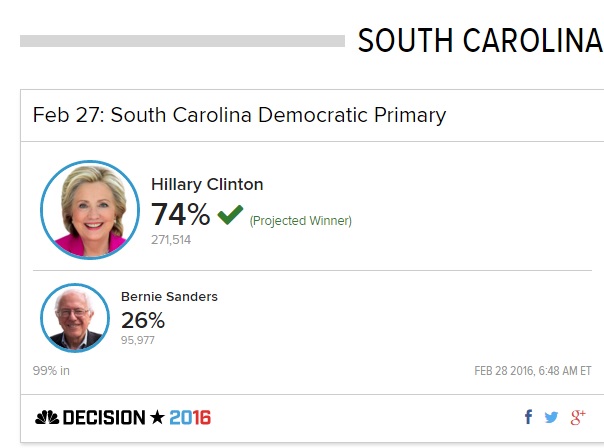Share results on Twitter icon

point(551,417)
